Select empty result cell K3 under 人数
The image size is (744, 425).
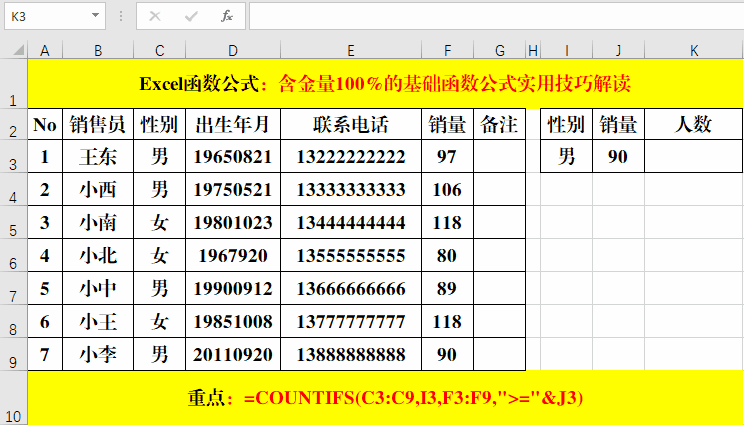694,156
